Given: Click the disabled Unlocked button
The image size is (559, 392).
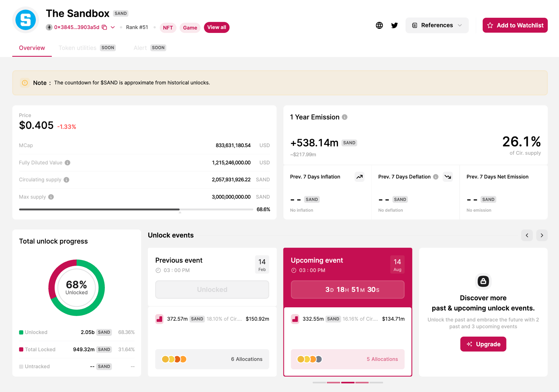Looking at the screenshot, I should [x=212, y=290].
